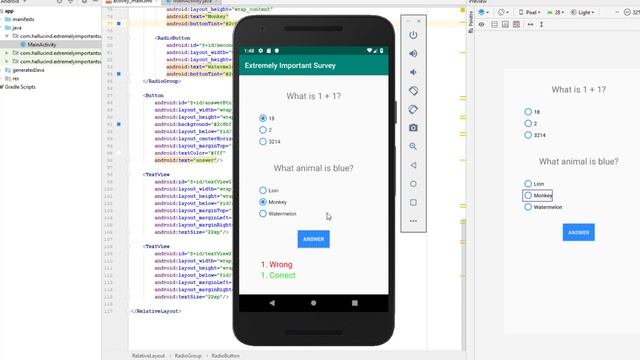Collapse the package containing MainActivity
This screenshot has height=360, width=640.
pos(7,36)
